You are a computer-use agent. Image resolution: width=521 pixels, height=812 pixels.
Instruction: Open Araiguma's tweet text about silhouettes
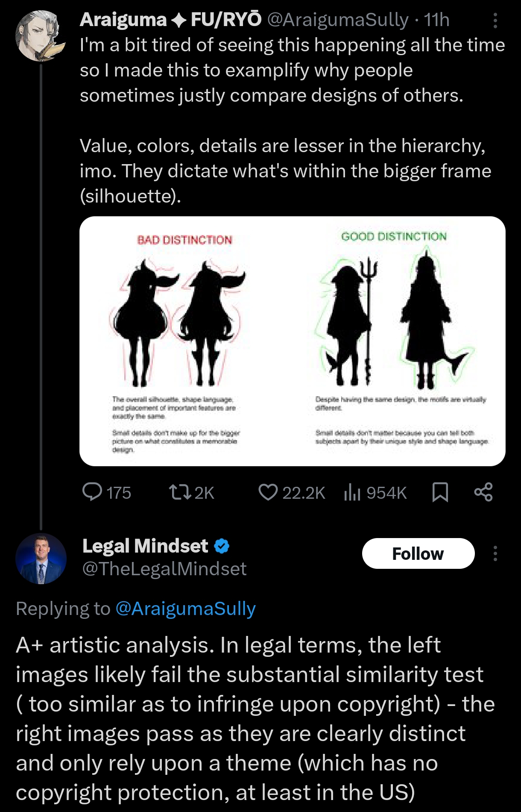293,121
